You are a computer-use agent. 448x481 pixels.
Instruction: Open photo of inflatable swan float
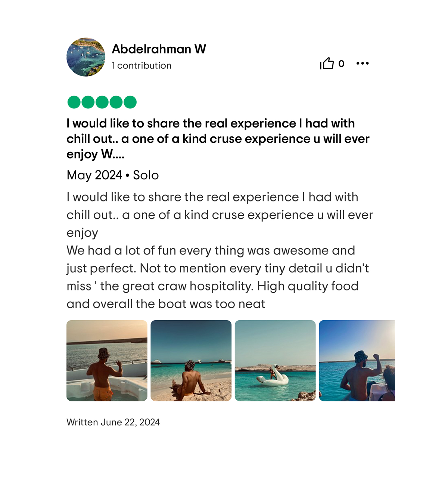(275, 361)
